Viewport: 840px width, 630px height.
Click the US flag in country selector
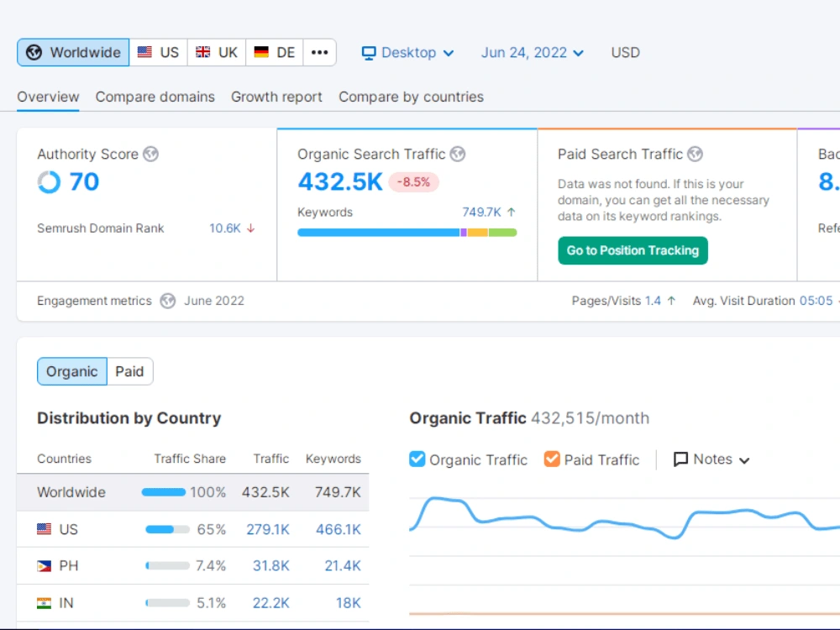pos(144,52)
